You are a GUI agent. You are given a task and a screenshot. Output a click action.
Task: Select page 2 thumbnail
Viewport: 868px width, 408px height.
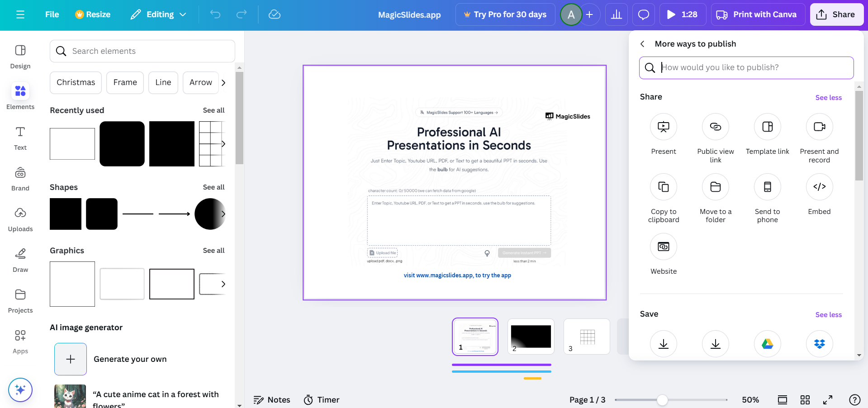(x=531, y=337)
